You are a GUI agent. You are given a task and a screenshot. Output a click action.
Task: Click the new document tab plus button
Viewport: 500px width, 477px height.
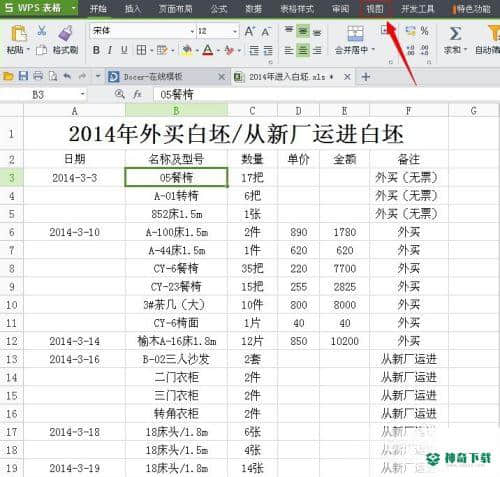(x=366, y=77)
